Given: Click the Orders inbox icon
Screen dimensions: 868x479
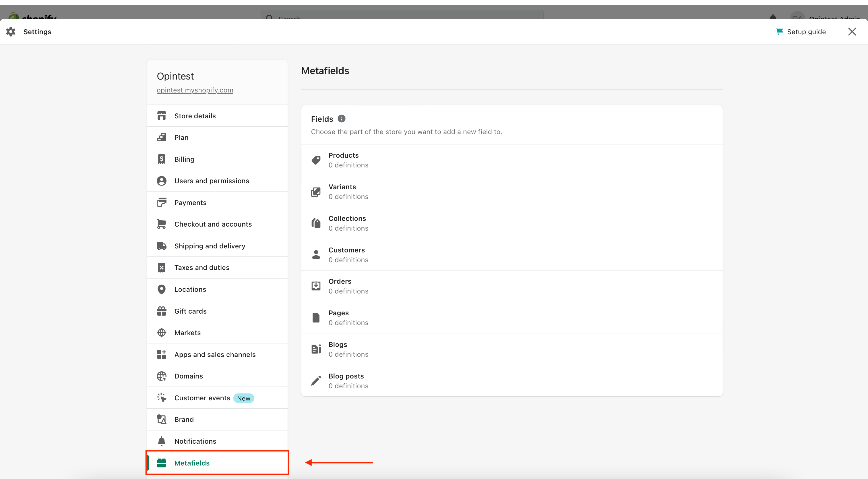Looking at the screenshot, I should click(x=316, y=286).
